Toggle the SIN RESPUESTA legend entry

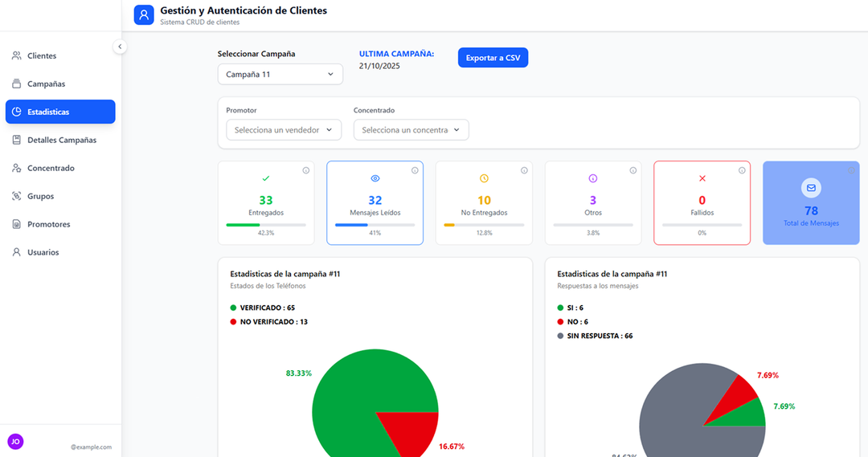(x=594, y=336)
